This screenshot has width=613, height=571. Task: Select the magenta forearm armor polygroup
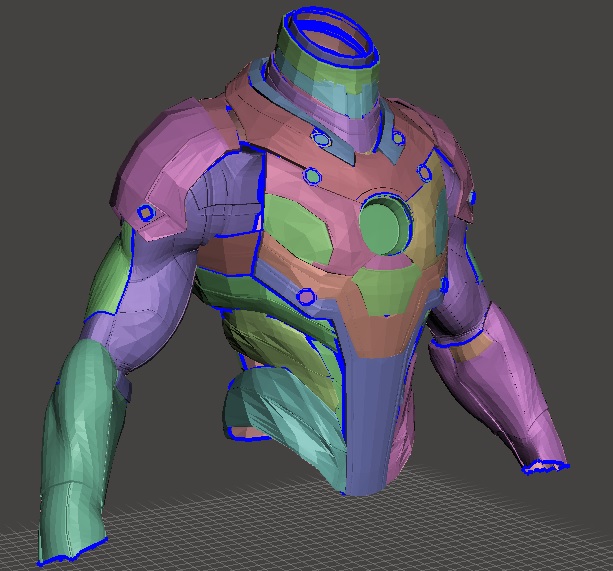(x=498, y=385)
